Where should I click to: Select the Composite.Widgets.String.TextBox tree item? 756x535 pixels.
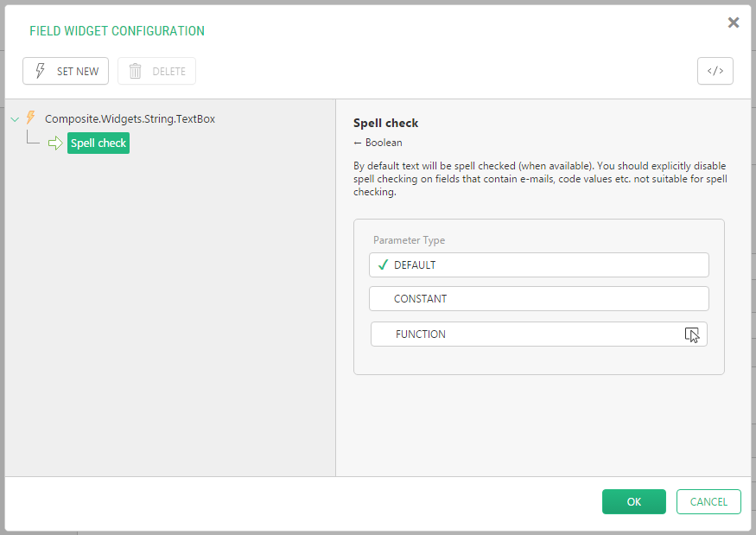[x=130, y=119]
